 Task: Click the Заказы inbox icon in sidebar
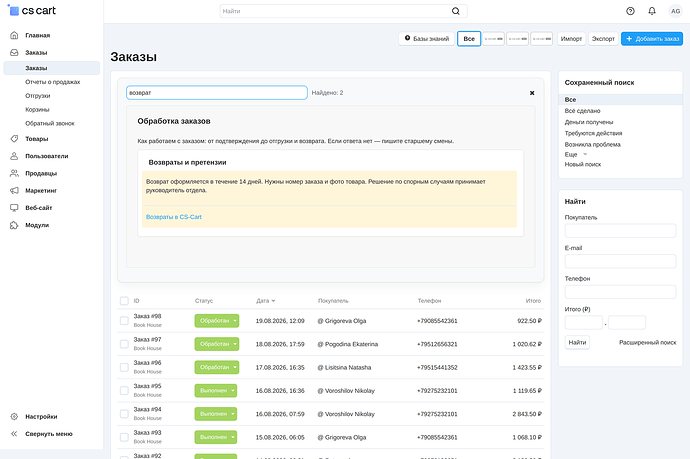(14, 52)
